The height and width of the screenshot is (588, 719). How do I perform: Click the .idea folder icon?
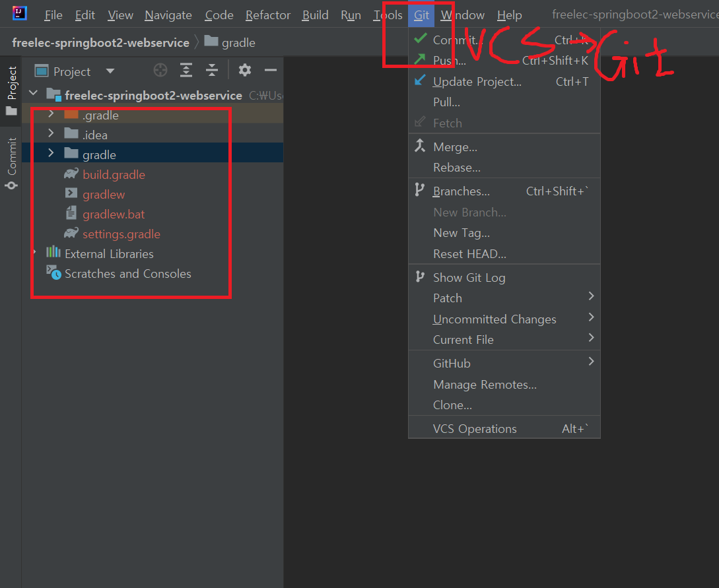point(71,133)
